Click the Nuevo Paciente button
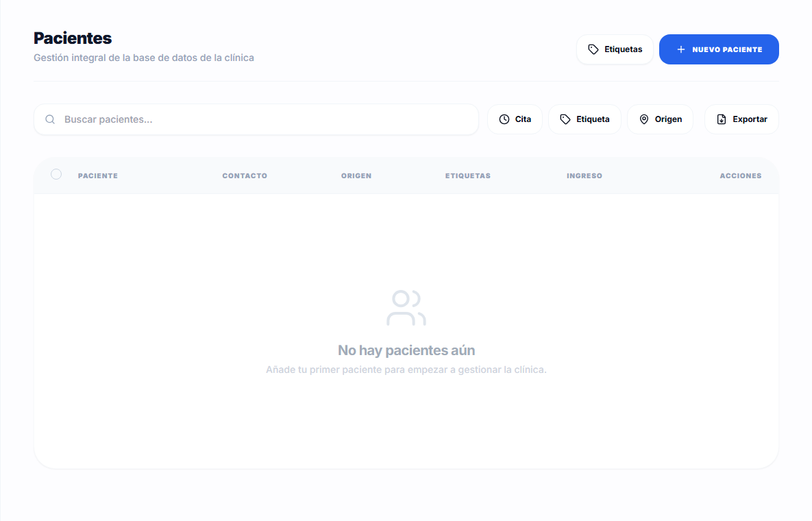 pos(719,50)
